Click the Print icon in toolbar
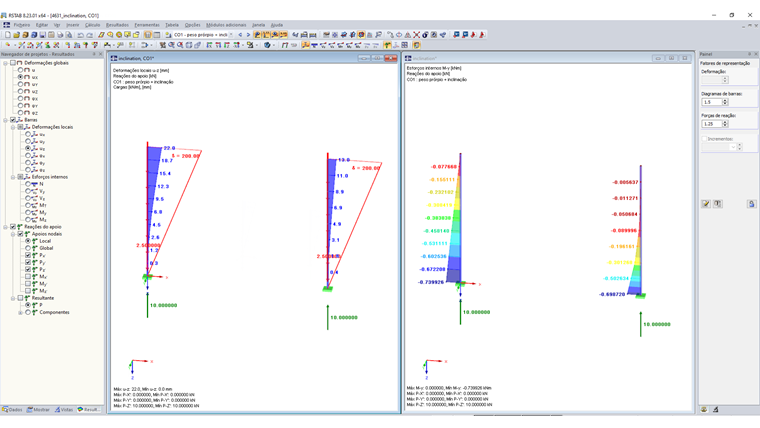Image resolution: width=760 pixels, height=428 pixels. pyautogui.click(x=60, y=35)
